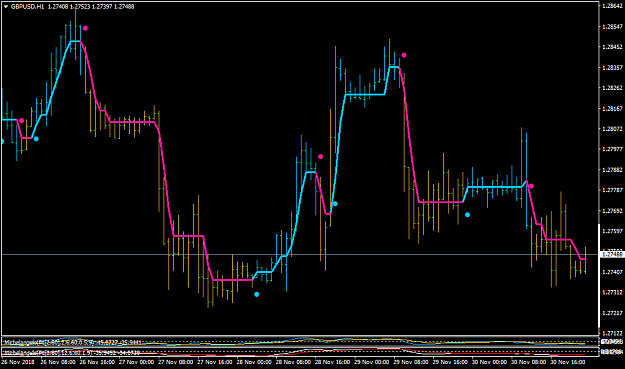625x369 pixels.
Task: Select the GBPUSD,H1 symbol title text
Action: 28,6
